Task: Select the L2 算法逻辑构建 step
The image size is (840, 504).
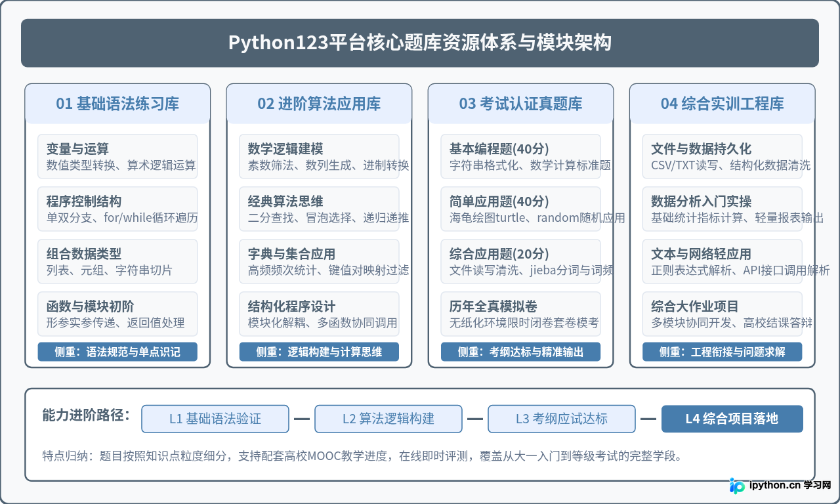Action: [388, 419]
